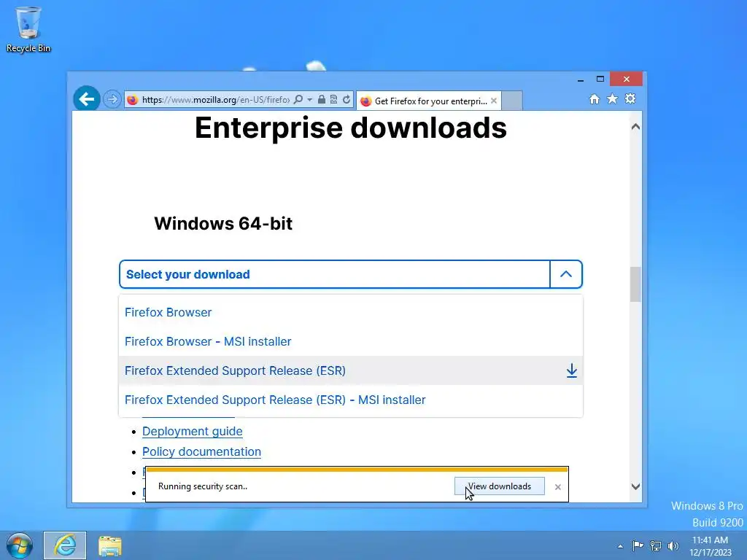Refresh the page with reload icon
The width and height of the screenshot is (747, 560).
pos(347,99)
